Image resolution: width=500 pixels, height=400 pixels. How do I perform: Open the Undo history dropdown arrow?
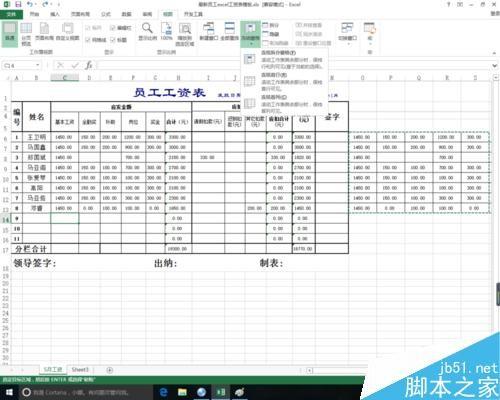(x=36, y=5)
